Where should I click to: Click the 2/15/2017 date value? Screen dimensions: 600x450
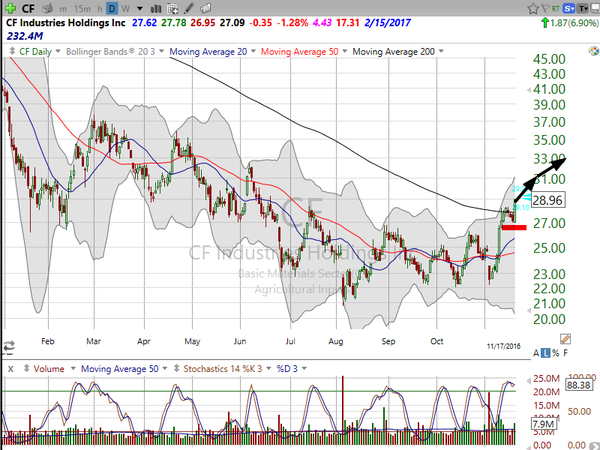click(387, 23)
